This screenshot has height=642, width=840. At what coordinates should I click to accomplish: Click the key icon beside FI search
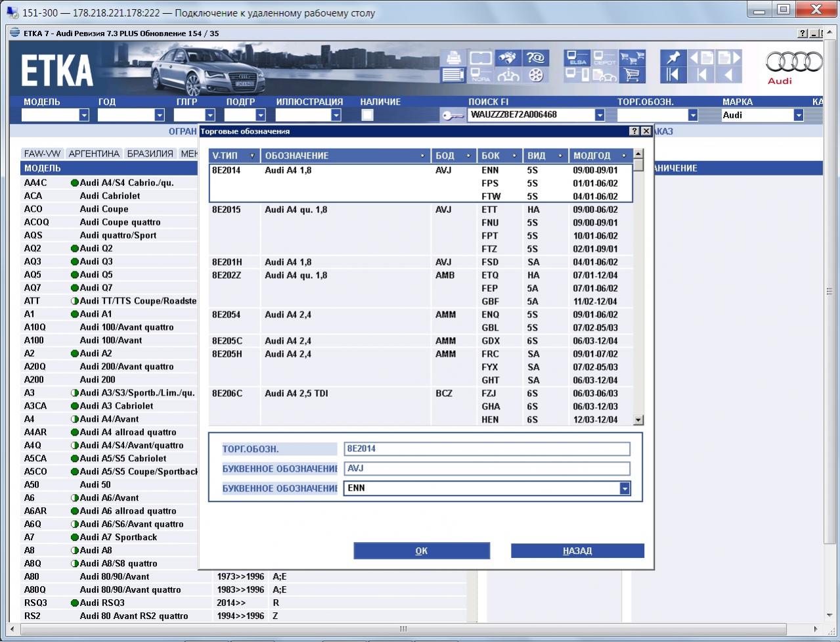point(453,116)
